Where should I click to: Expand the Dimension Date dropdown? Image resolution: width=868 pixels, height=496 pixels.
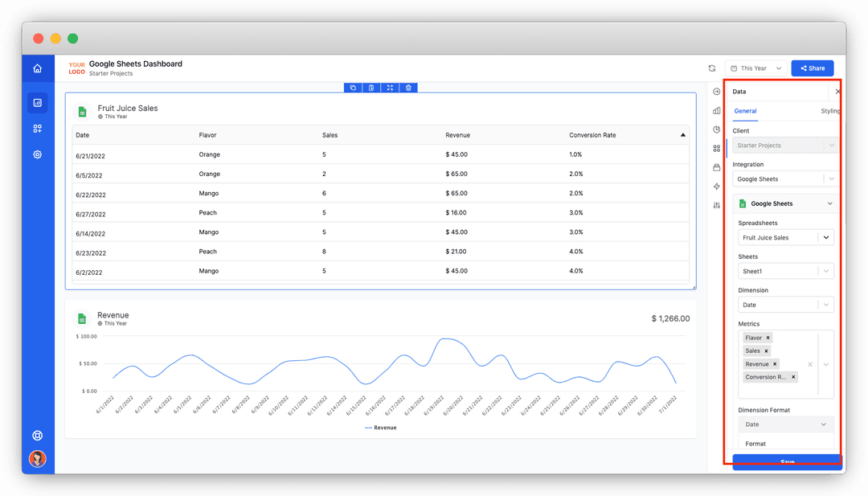[x=785, y=305]
